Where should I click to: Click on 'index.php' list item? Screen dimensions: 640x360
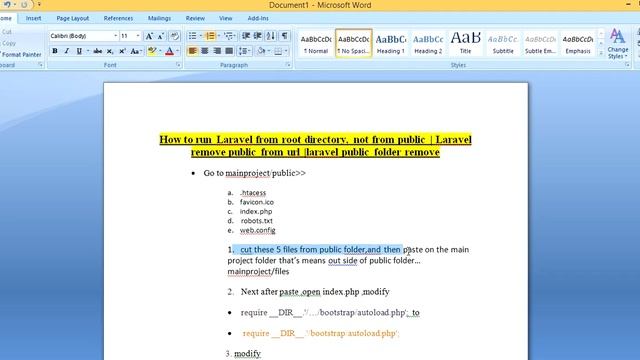[256, 211]
